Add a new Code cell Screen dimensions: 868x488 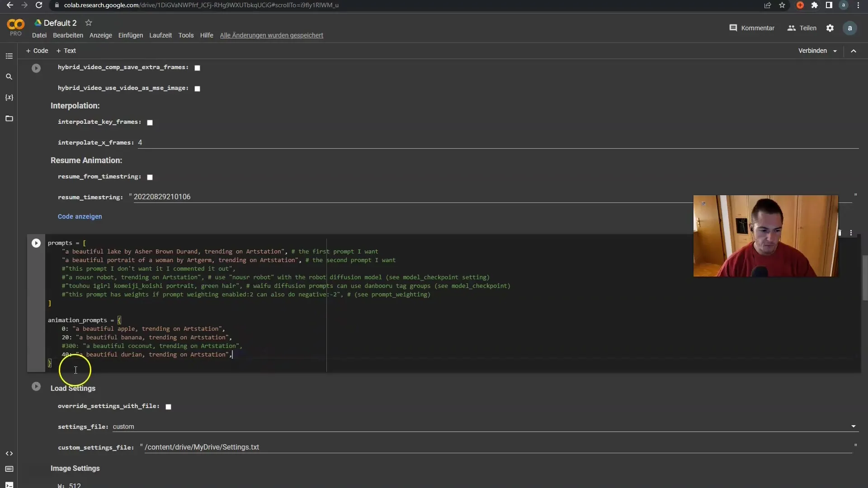pos(37,51)
